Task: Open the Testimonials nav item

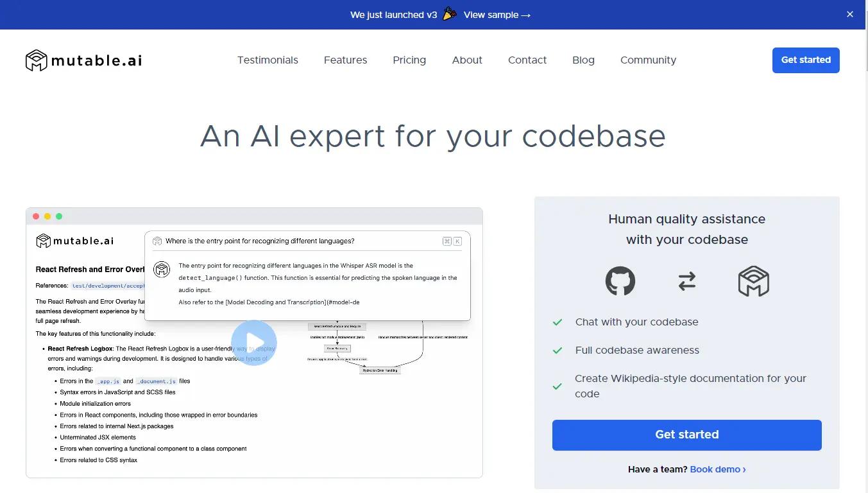Action: (x=268, y=60)
